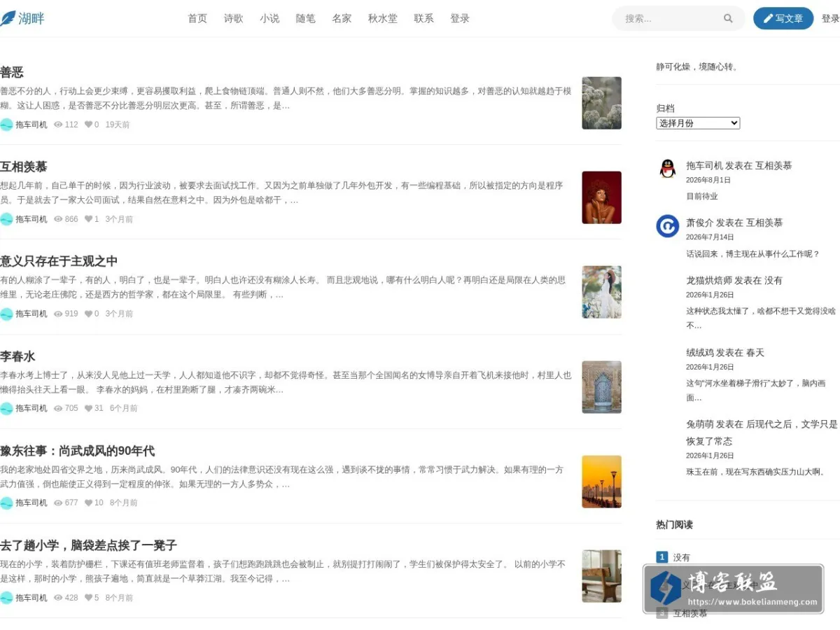Click the heart icon on 李春水 post

point(88,408)
